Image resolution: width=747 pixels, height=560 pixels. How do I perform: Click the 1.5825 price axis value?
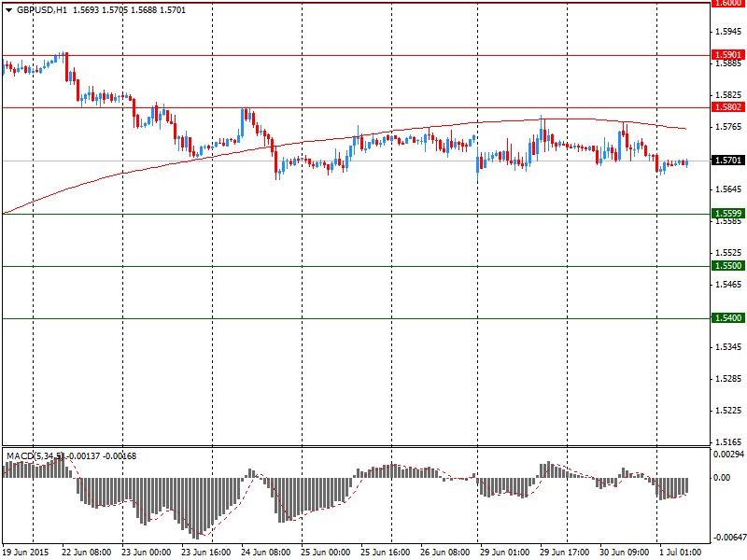point(728,95)
